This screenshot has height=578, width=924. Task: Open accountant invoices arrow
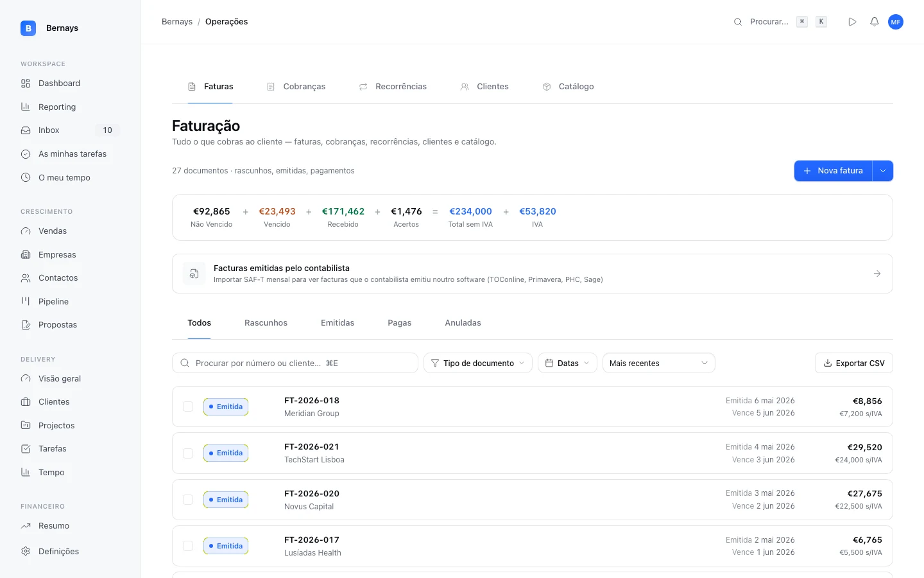pyautogui.click(x=877, y=274)
